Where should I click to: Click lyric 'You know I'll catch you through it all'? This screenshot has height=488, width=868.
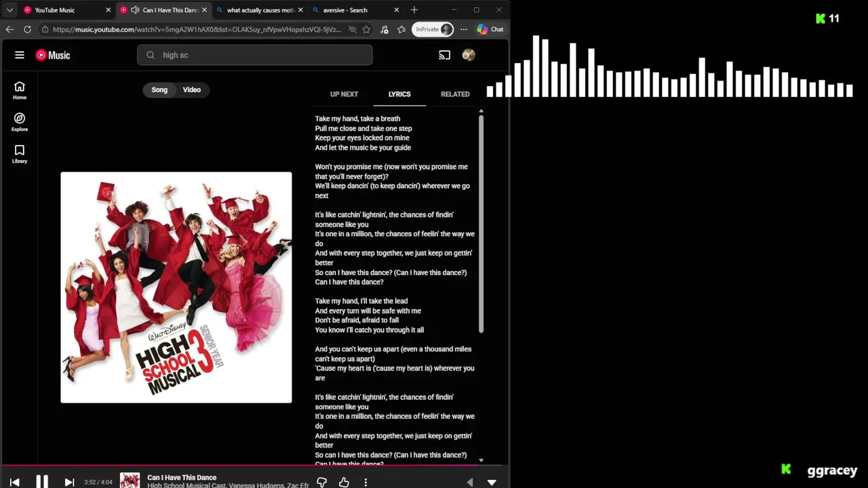pos(370,330)
